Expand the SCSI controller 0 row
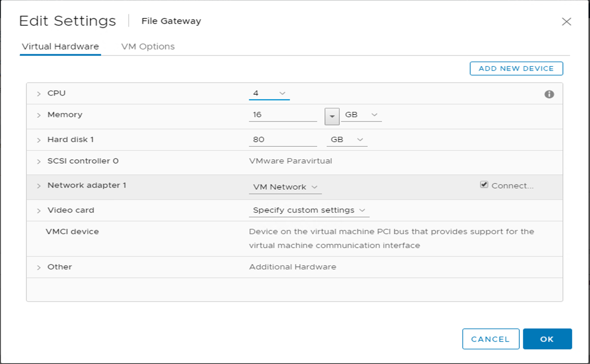 (x=38, y=161)
